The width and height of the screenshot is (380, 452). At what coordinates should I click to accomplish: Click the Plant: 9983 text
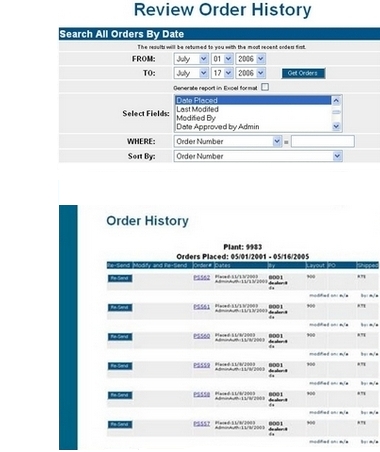tap(243, 247)
